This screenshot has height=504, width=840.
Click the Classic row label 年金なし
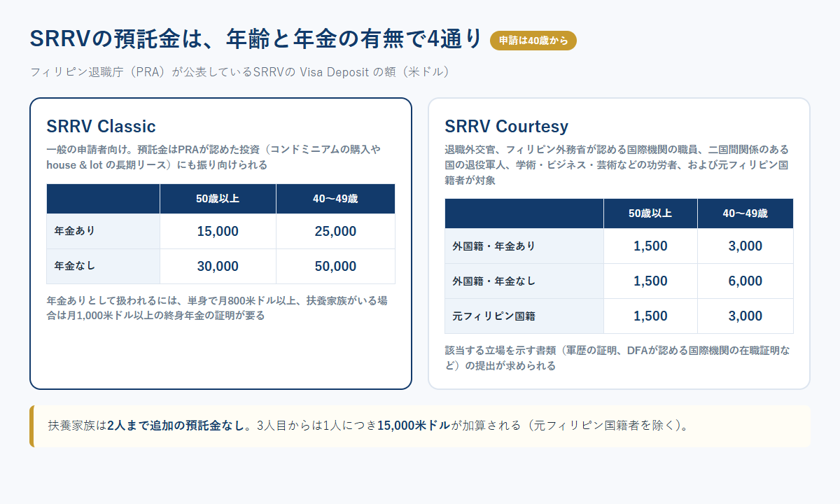coord(104,266)
